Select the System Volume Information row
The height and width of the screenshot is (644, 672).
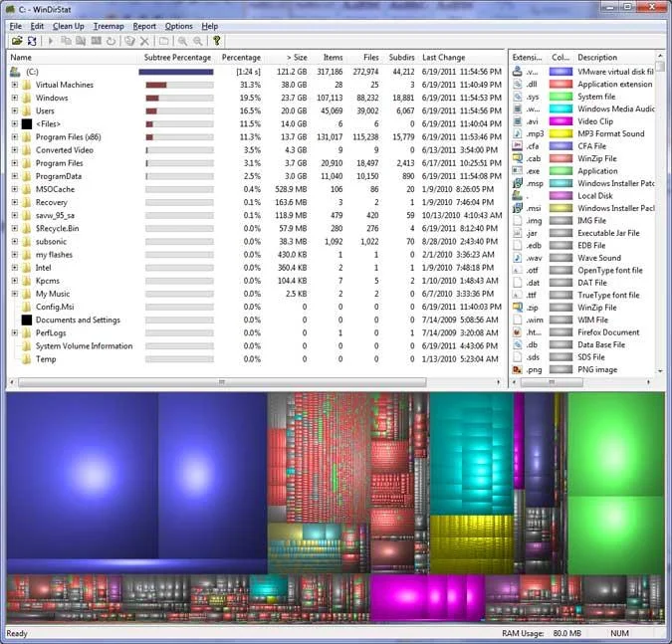click(x=256, y=346)
